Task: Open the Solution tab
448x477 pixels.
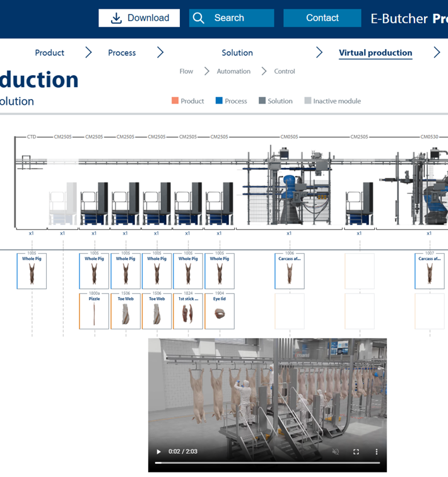Action: [x=237, y=53]
